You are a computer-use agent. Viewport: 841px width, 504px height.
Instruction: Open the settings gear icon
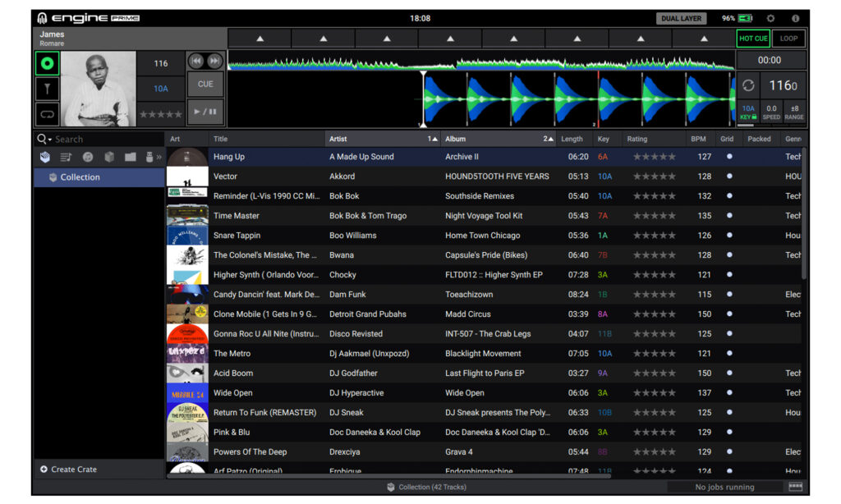coord(770,18)
